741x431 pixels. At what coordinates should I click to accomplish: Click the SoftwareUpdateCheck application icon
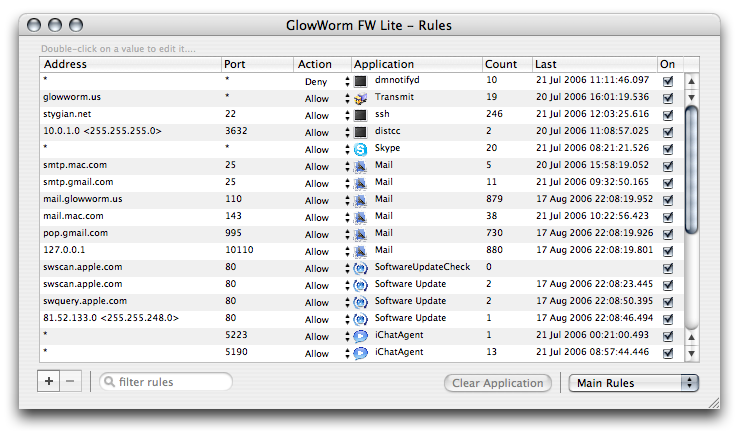361,268
